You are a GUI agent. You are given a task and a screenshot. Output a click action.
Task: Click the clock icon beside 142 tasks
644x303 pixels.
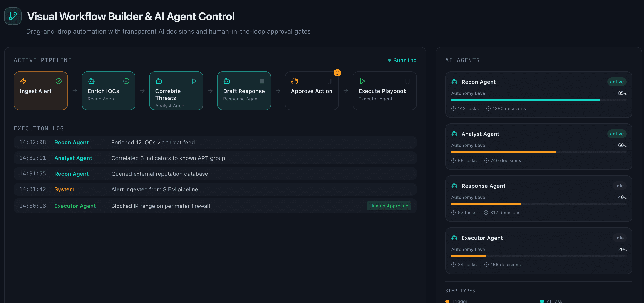[453, 108]
